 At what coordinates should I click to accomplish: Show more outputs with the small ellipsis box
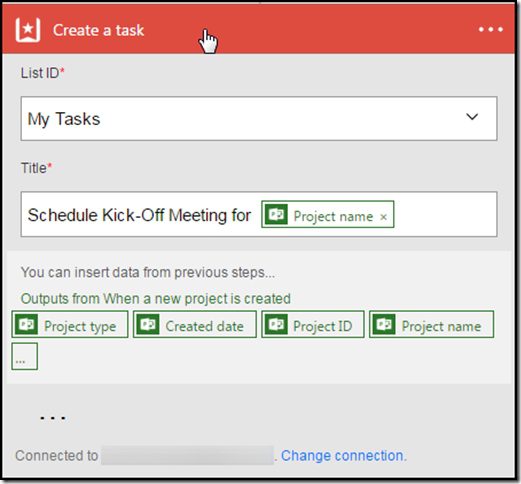tap(25, 356)
